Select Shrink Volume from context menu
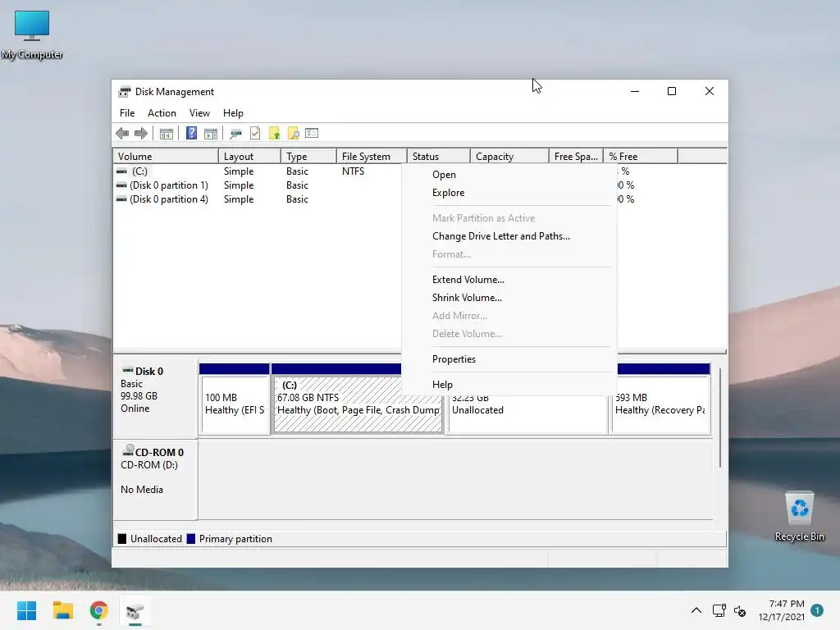This screenshot has width=840, height=630. [x=509, y=298]
